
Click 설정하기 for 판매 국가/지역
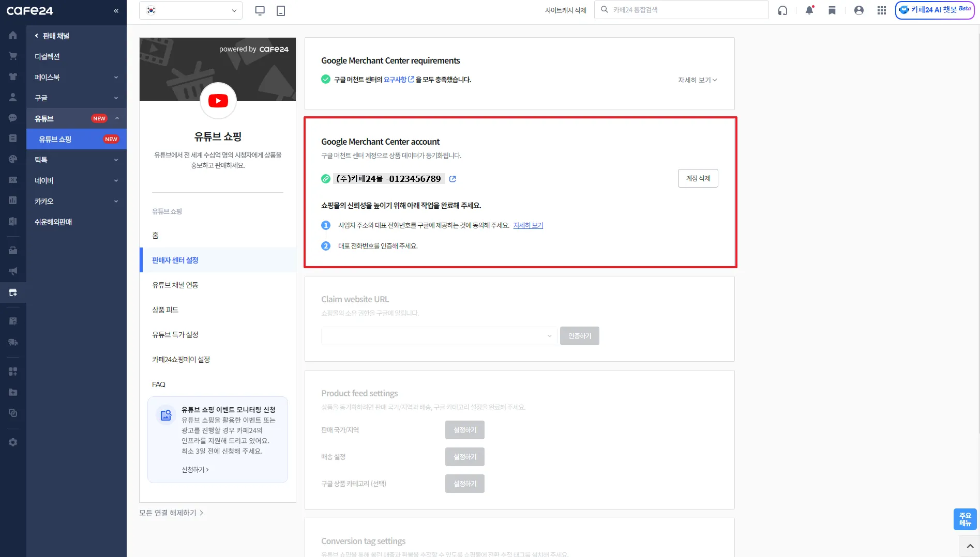pyautogui.click(x=465, y=430)
